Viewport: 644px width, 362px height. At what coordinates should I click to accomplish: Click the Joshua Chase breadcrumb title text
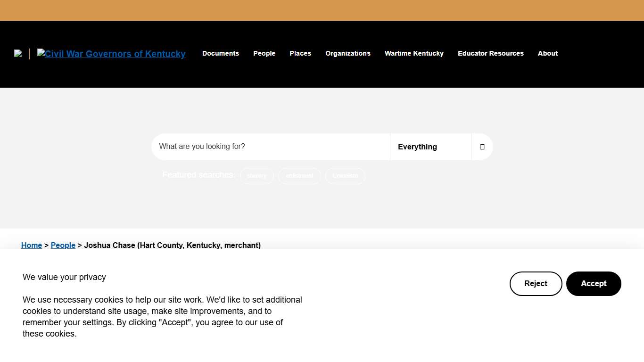(172, 245)
